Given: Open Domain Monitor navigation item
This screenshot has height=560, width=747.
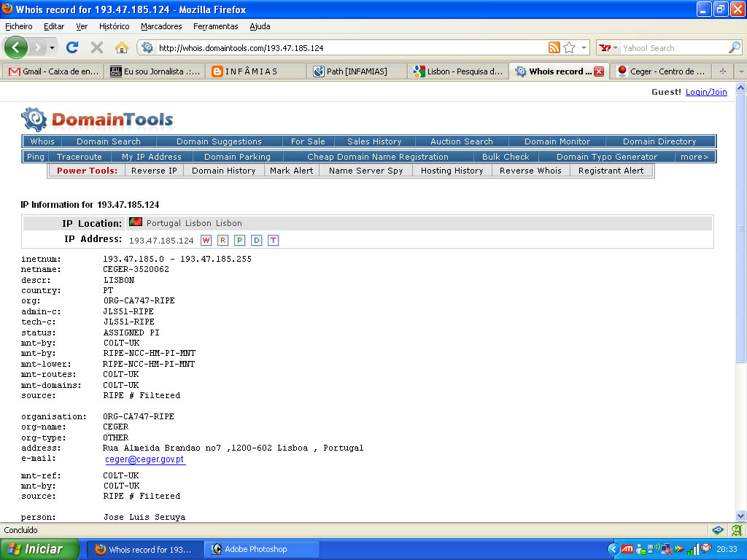Looking at the screenshot, I should 557,141.
